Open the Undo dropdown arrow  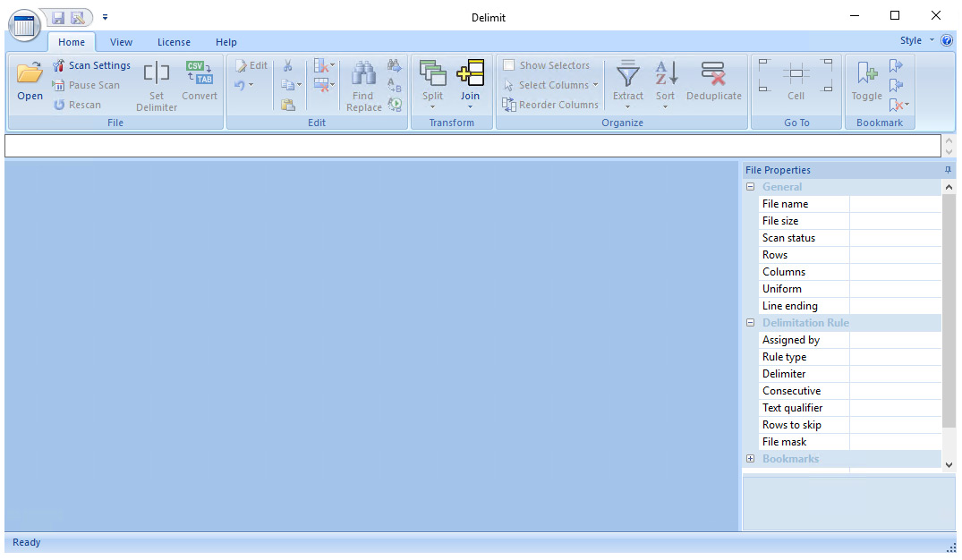(251, 85)
